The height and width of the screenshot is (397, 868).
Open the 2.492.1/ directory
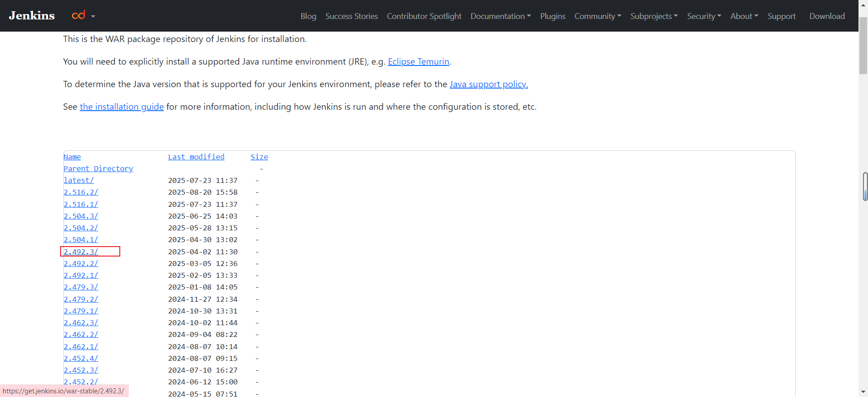(x=81, y=275)
